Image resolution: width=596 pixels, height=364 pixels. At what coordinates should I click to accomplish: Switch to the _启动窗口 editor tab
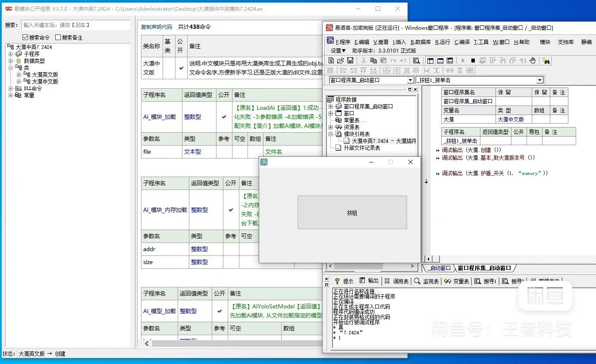[x=439, y=268]
